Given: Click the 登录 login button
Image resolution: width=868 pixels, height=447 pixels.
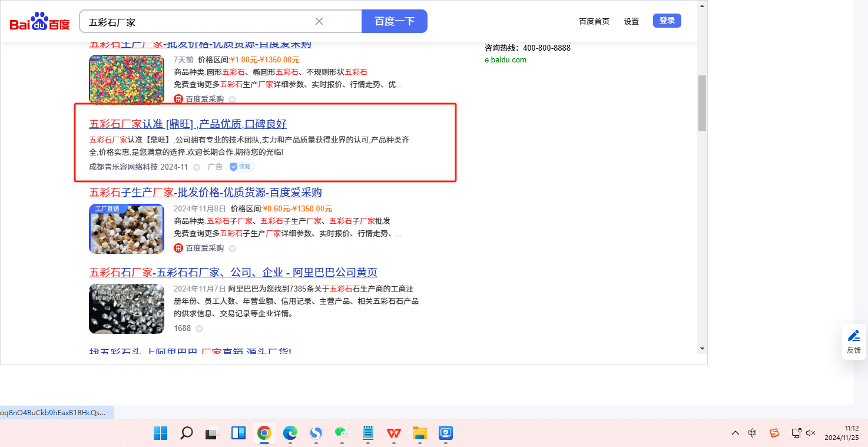Looking at the screenshot, I should coord(667,21).
